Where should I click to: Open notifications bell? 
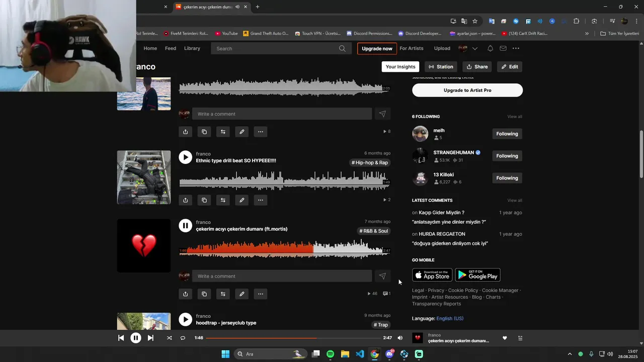coord(490,48)
